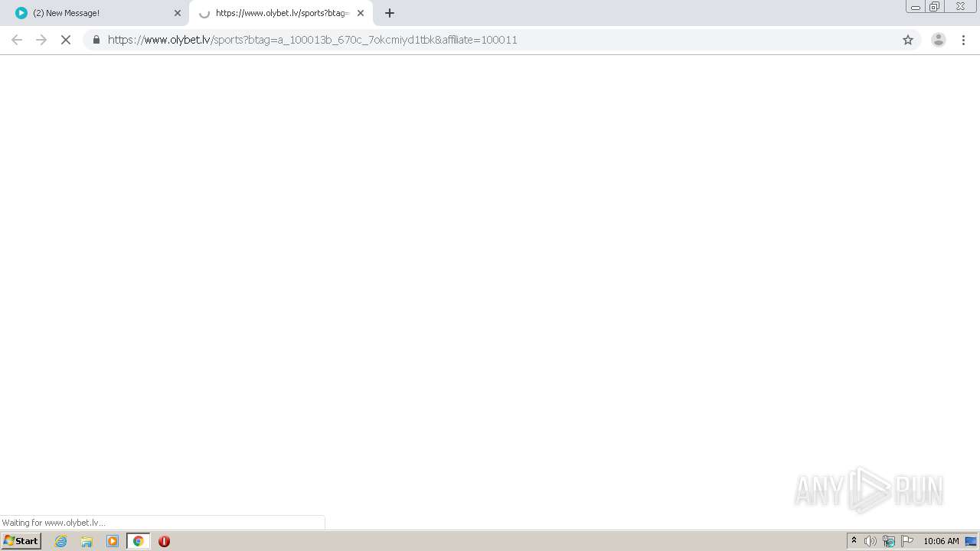This screenshot has height=551, width=980.
Task: Go back to the previous page
Action: (17, 40)
